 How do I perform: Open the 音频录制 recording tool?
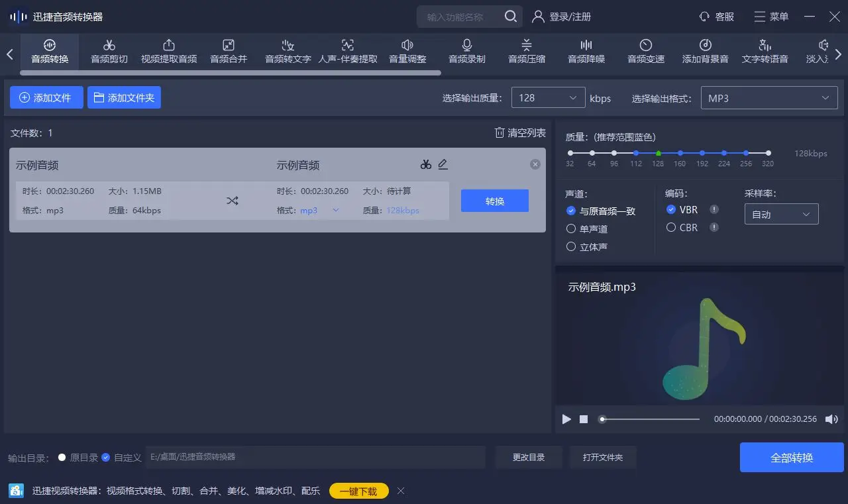[466, 52]
